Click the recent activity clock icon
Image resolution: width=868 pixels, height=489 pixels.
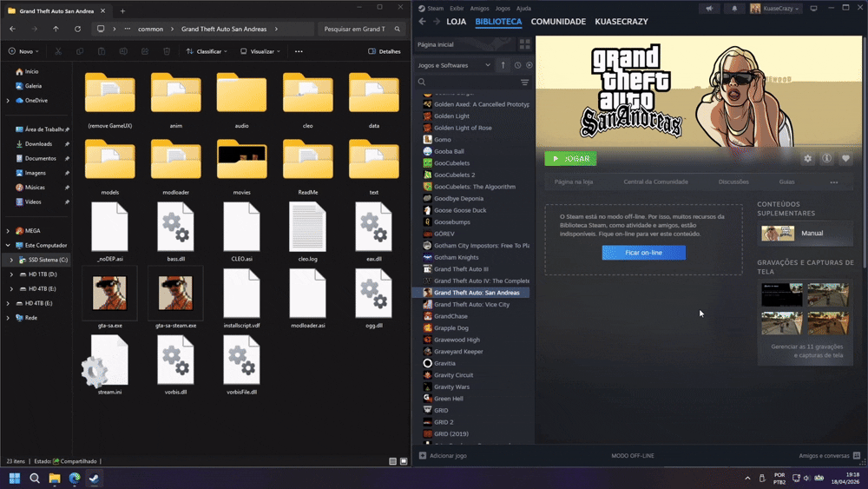click(517, 65)
